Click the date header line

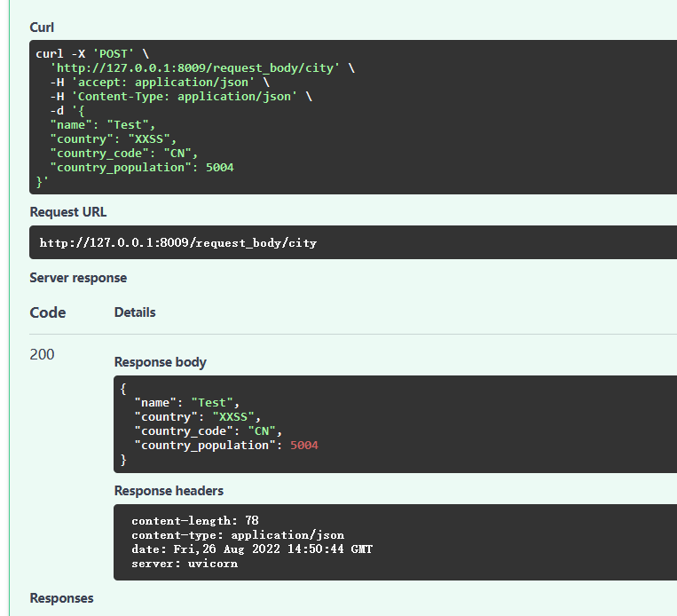[x=252, y=549]
